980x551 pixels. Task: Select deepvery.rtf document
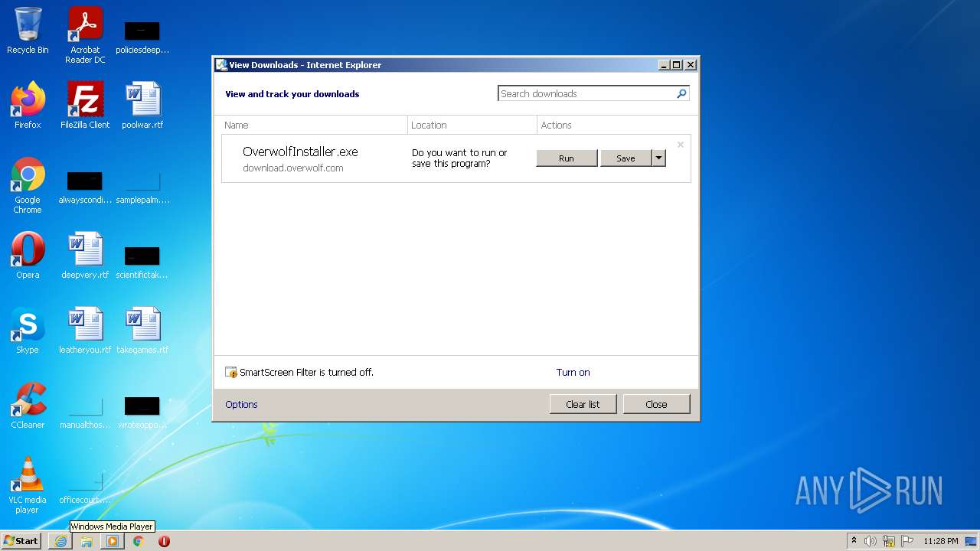85,256
